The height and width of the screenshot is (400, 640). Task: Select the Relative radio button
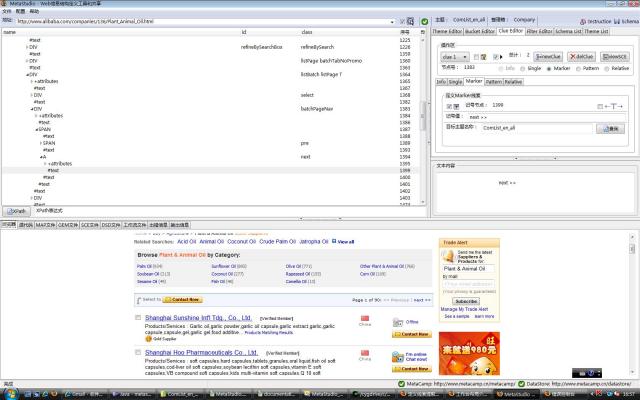coord(607,69)
